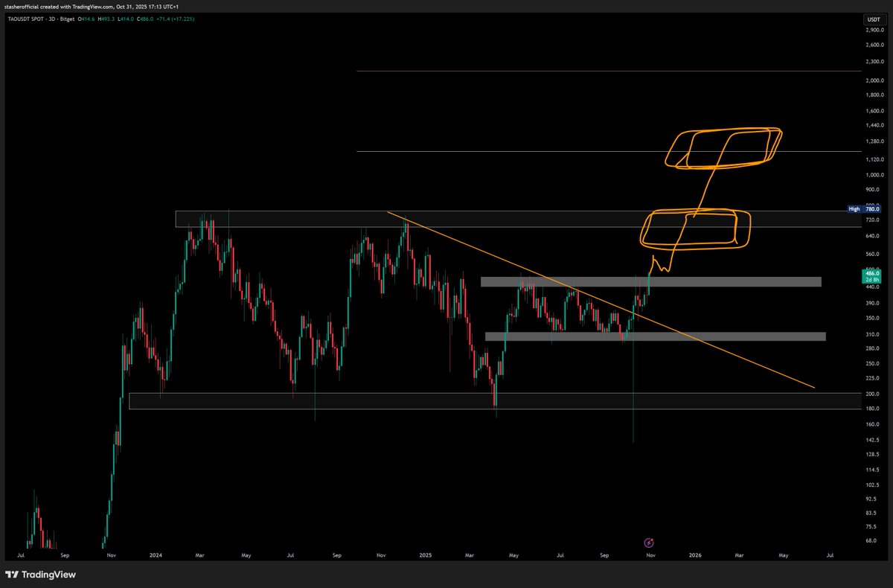Click the green 486.0 current price label

click(871, 274)
